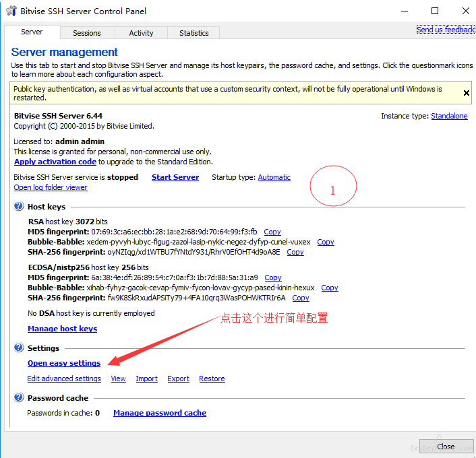Minimize the Control Panel window

[405, 11]
